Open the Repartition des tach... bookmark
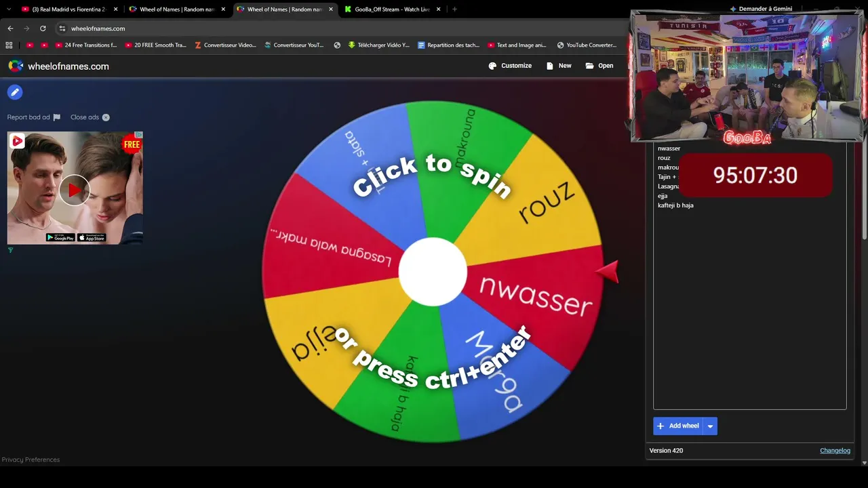The image size is (868, 488). click(448, 45)
